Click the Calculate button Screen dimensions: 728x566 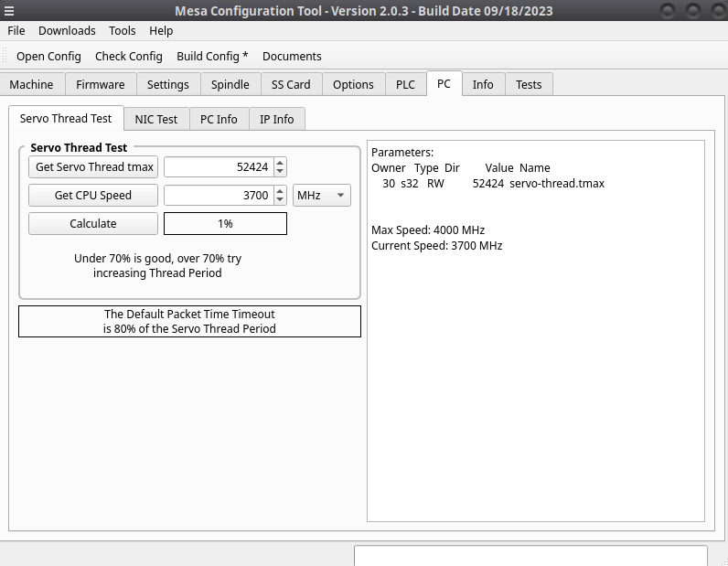(x=93, y=224)
